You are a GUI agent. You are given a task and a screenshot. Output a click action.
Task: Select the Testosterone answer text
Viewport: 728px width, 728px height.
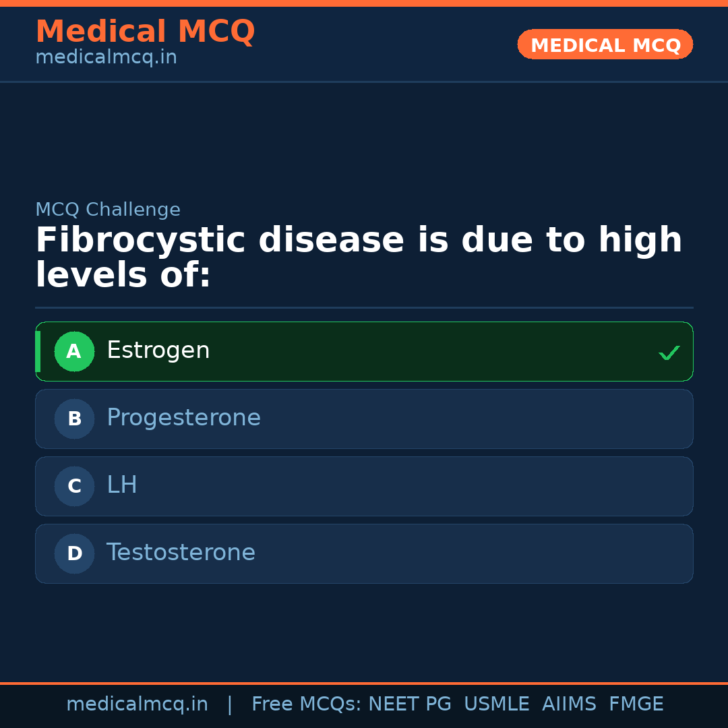pos(181,553)
